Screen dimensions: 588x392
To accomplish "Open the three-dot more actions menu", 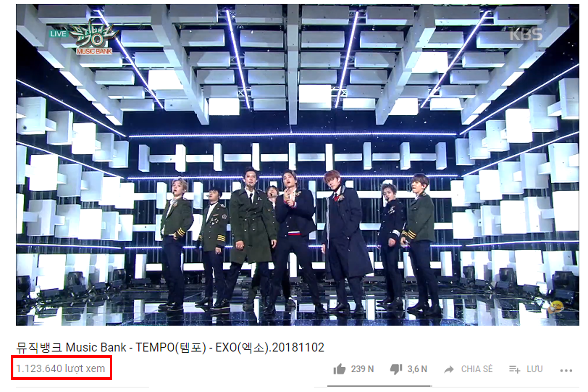I will [x=566, y=370].
